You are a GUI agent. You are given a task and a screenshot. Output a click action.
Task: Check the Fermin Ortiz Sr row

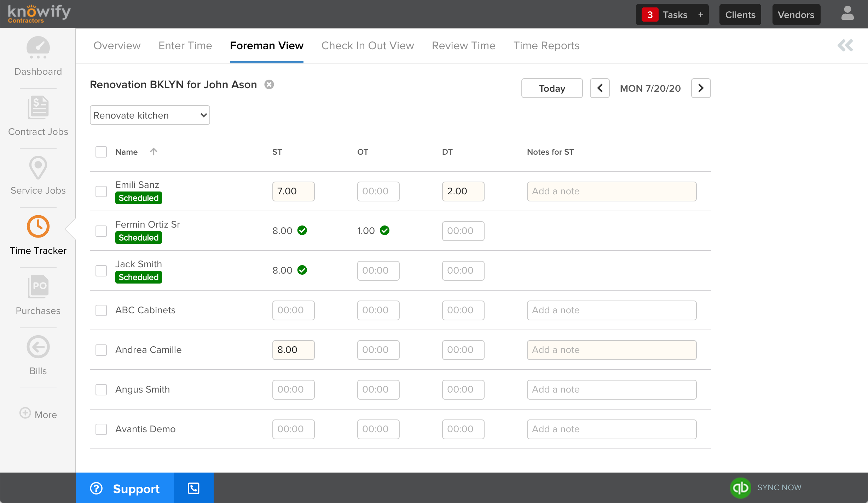click(101, 231)
